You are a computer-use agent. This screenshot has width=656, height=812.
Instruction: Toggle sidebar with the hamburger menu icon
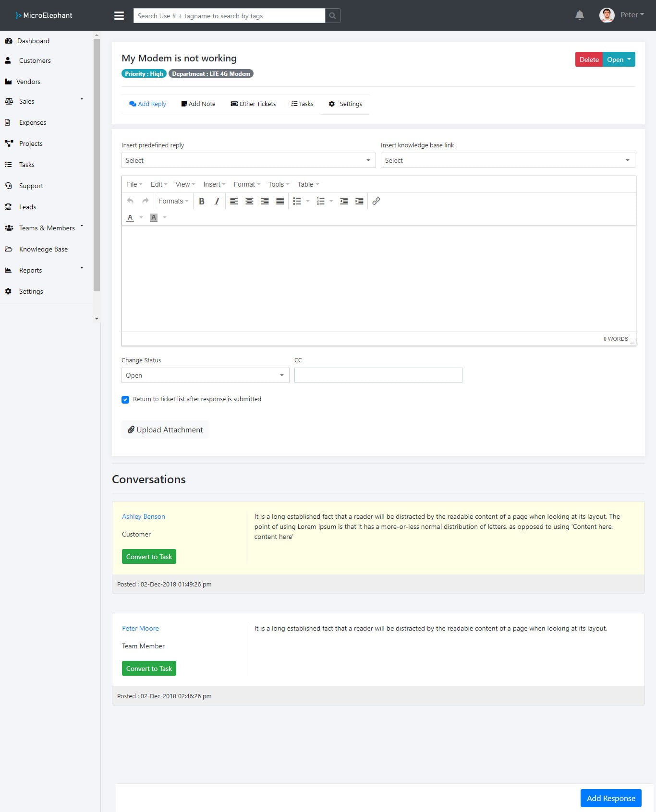click(119, 16)
